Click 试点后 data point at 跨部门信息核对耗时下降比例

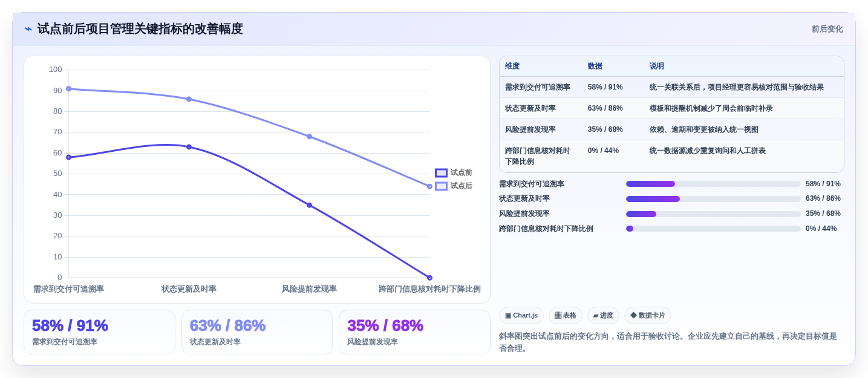tap(429, 186)
